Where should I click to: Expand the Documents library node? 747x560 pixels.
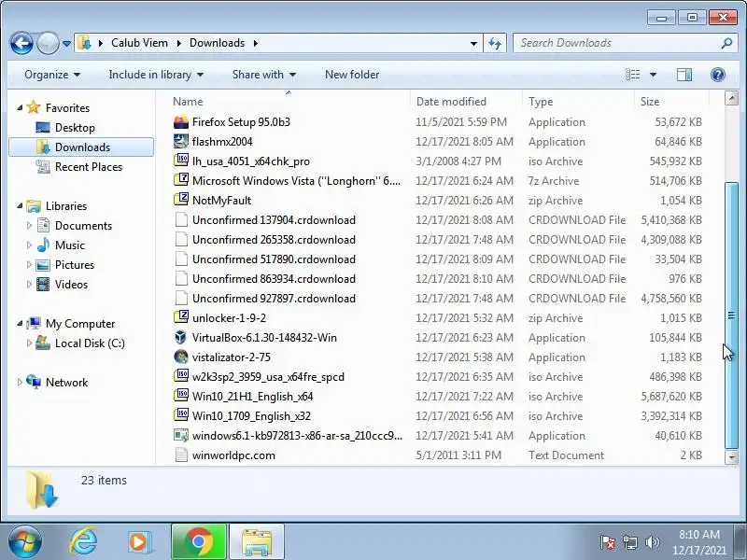point(29,226)
